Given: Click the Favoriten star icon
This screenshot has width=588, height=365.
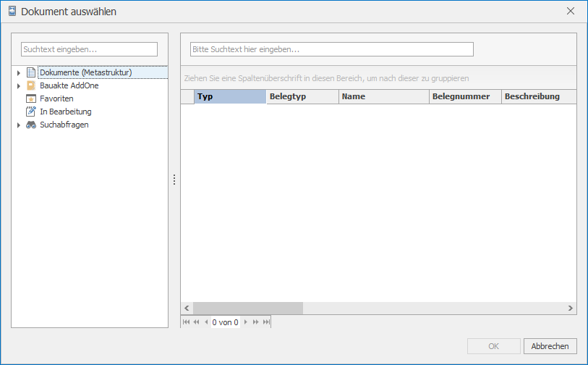Looking at the screenshot, I should (x=30, y=98).
